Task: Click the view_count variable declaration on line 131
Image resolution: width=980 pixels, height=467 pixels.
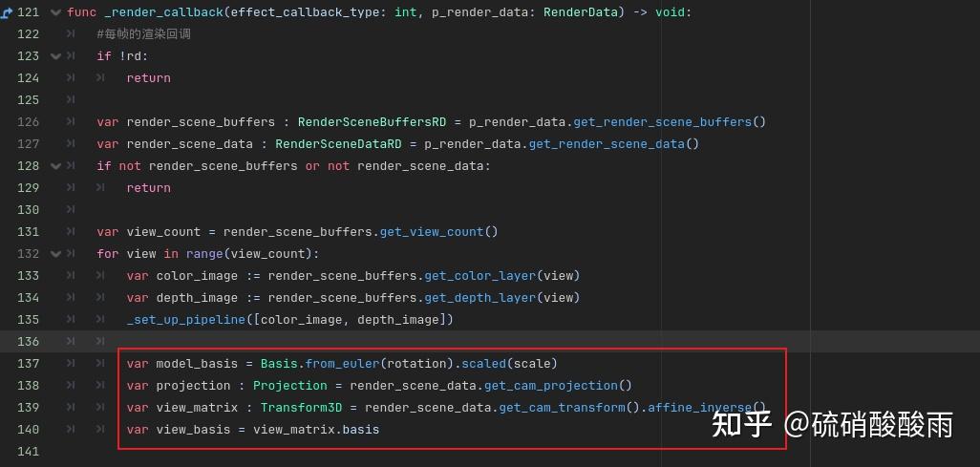Action: [x=163, y=232]
